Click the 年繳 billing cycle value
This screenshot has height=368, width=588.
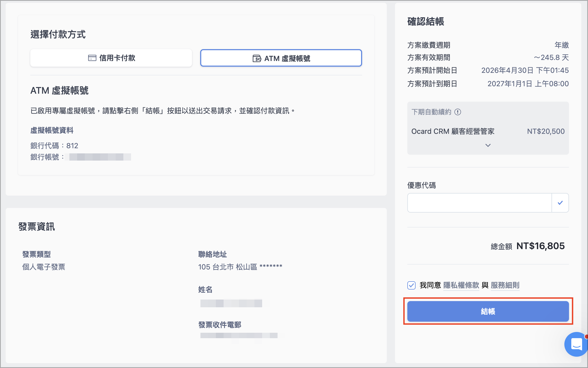(x=562, y=45)
